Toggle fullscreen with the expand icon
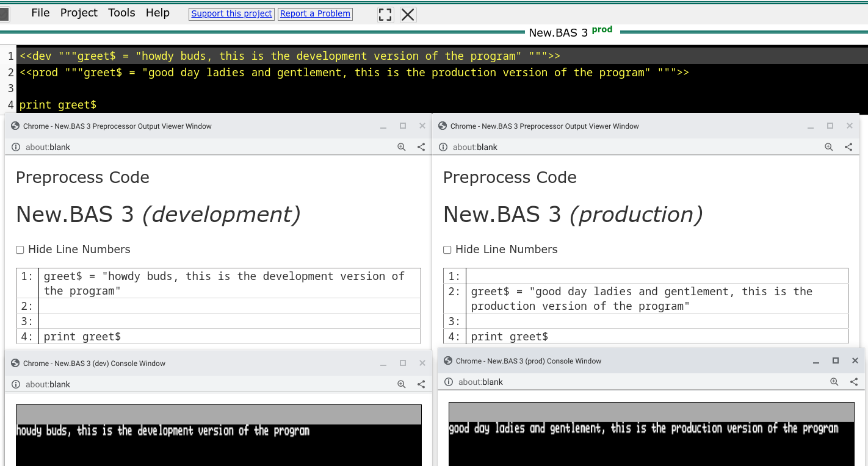The image size is (868, 466). point(385,15)
